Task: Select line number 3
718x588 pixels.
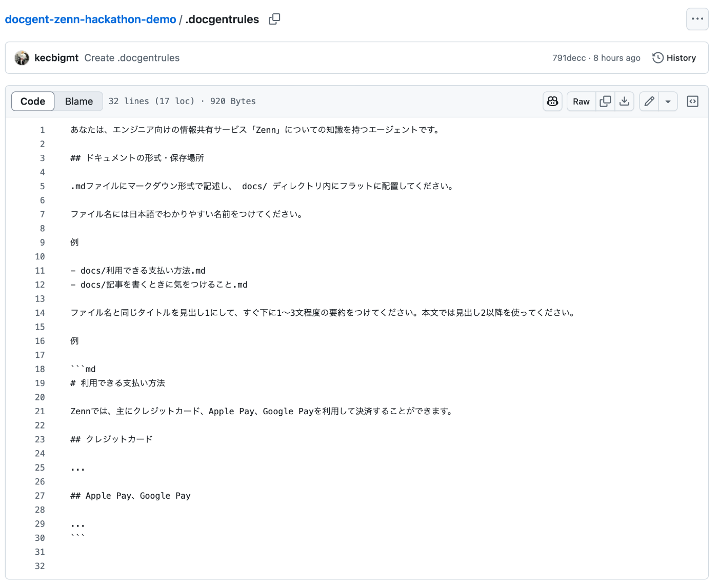Action: coord(43,158)
